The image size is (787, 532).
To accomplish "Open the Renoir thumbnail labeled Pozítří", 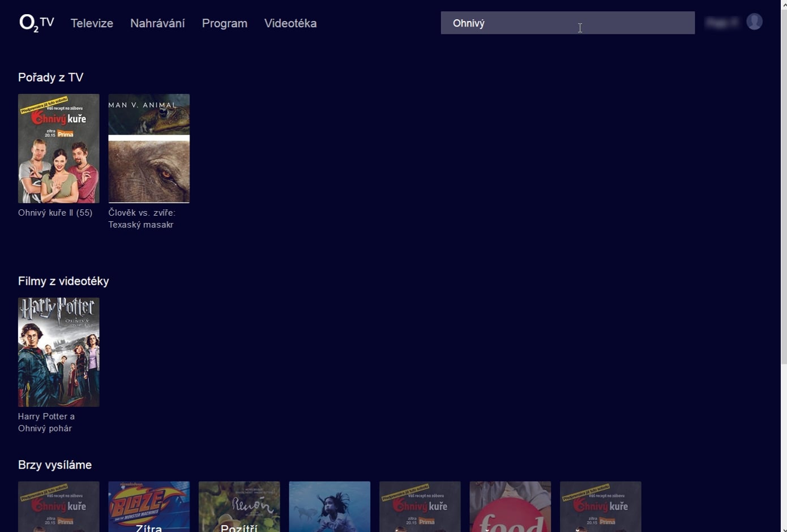I will click(x=239, y=507).
